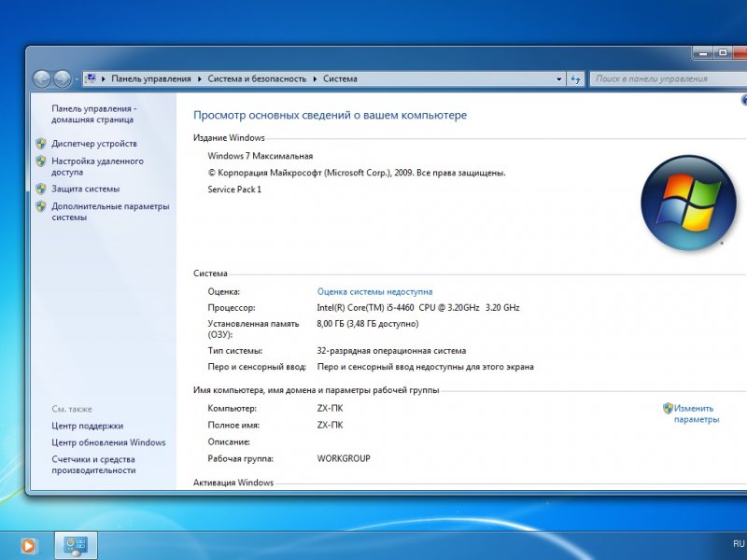Click the computer icon in the address bar
This screenshot has width=747, height=560.
click(x=90, y=78)
